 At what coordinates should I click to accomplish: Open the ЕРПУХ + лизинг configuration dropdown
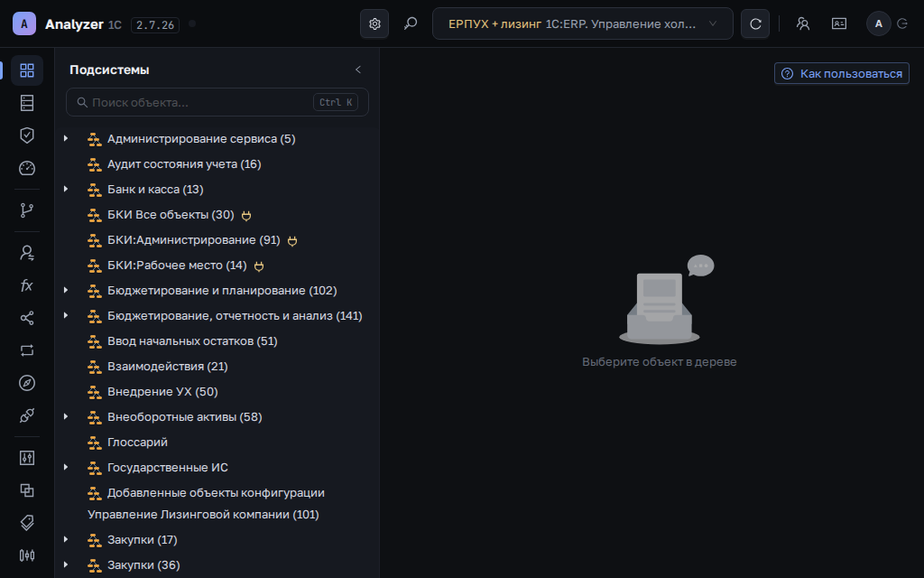pyautogui.click(x=583, y=23)
